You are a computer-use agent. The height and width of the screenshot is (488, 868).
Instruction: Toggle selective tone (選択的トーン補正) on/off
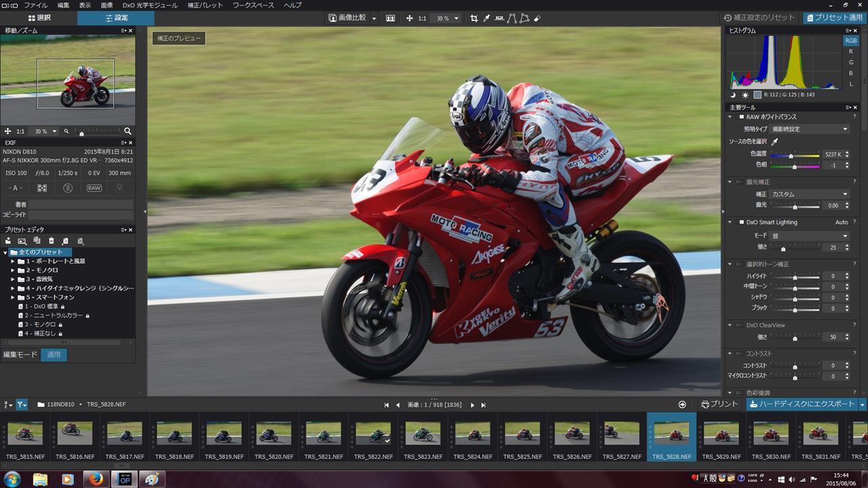point(738,264)
